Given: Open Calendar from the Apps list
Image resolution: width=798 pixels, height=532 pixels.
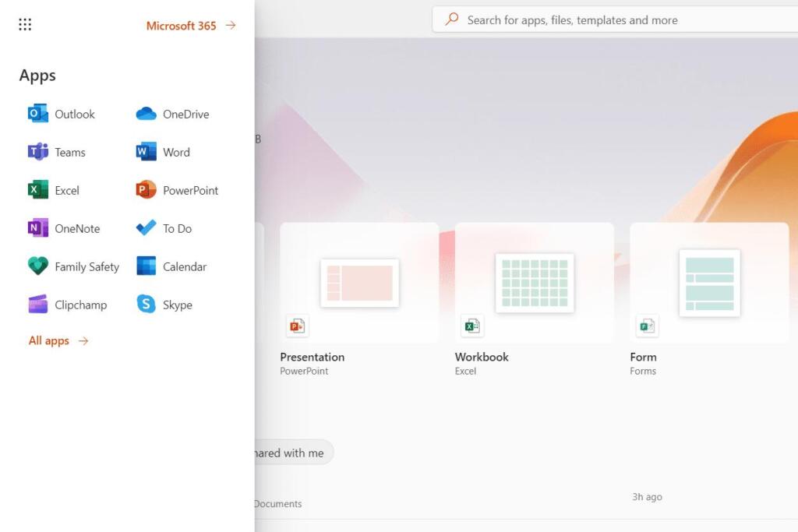Looking at the screenshot, I should pos(171,267).
